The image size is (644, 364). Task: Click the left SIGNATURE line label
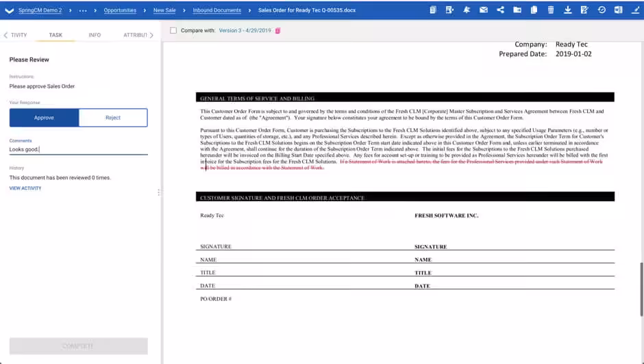216,246
